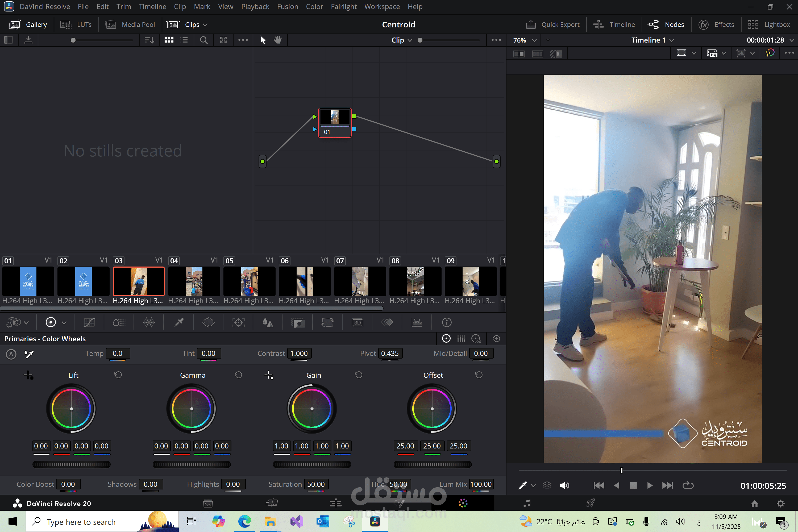Mute the viewer audio

click(x=564, y=485)
